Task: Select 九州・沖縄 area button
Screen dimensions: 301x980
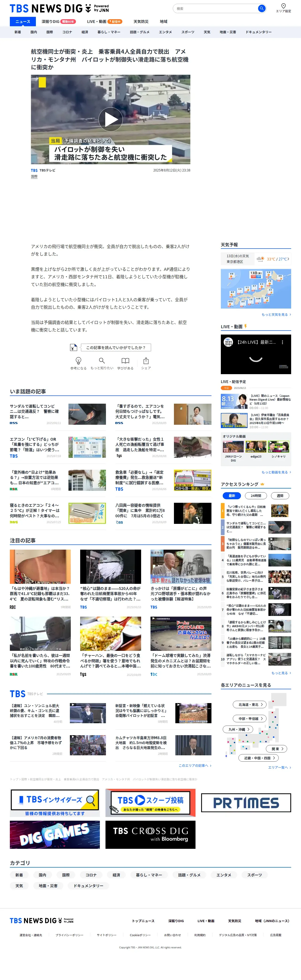Action: tap(238, 729)
